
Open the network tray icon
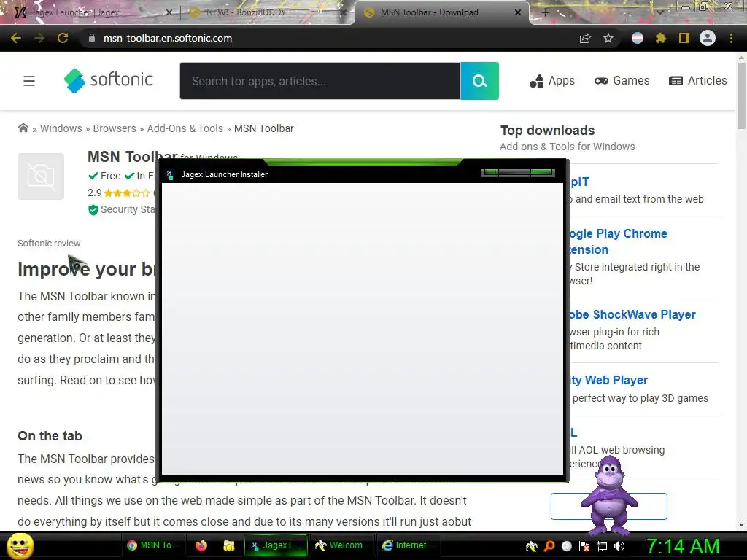(602, 546)
